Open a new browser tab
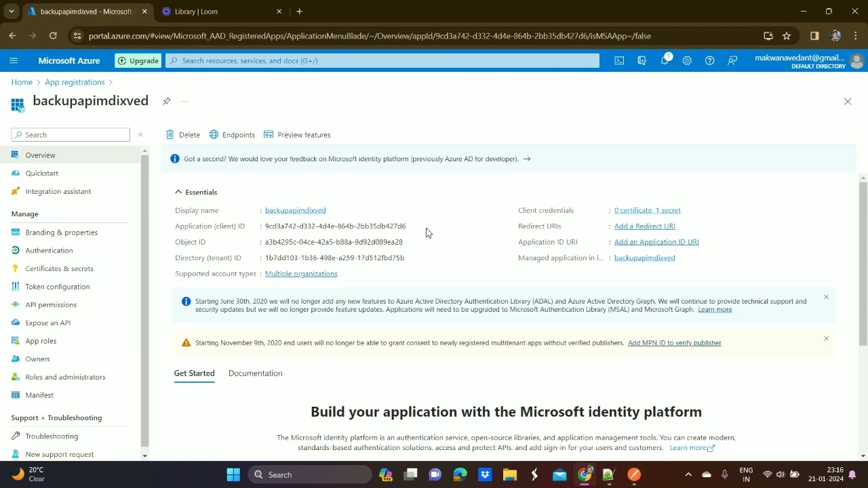868x488 pixels. (x=300, y=12)
